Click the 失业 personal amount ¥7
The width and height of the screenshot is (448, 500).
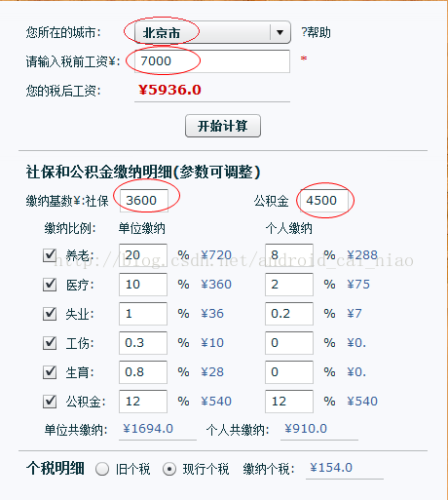click(x=355, y=314)
